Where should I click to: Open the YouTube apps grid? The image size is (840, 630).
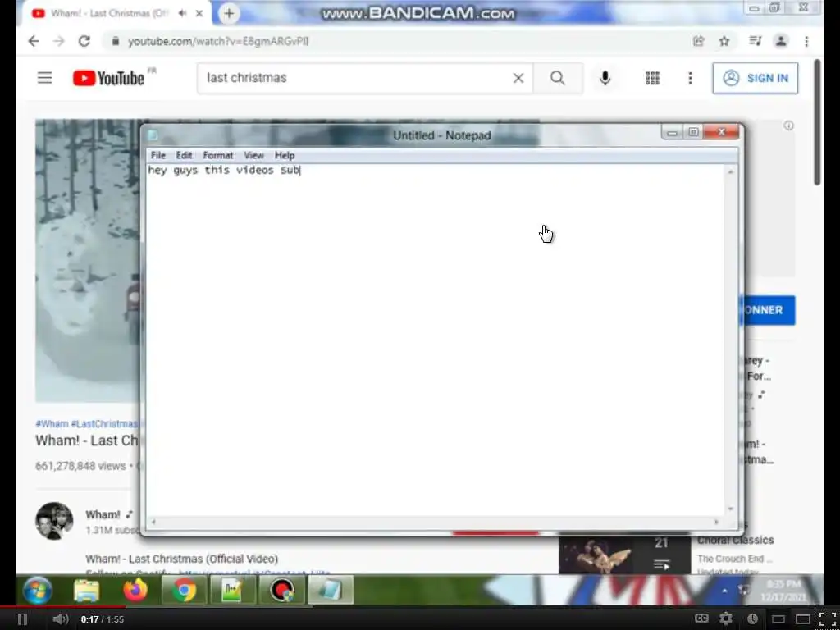click(x=652, y=78)
